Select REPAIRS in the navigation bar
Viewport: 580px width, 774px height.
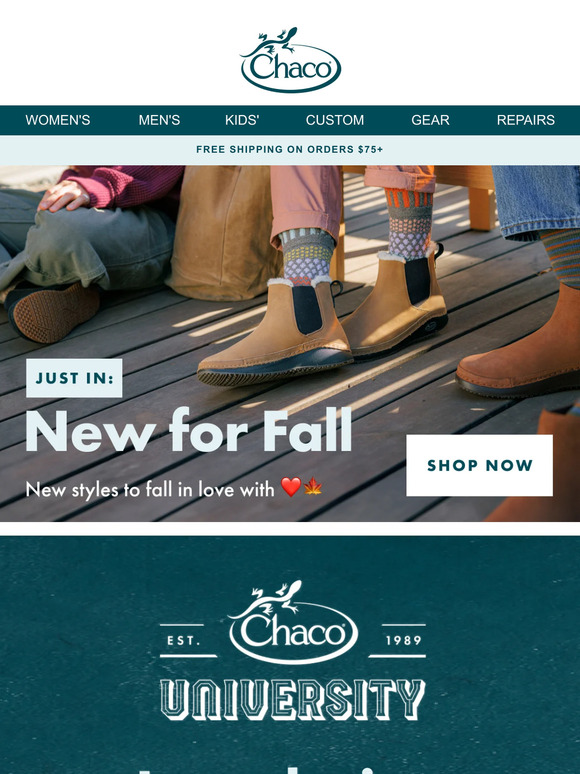[x=526, y=120]
